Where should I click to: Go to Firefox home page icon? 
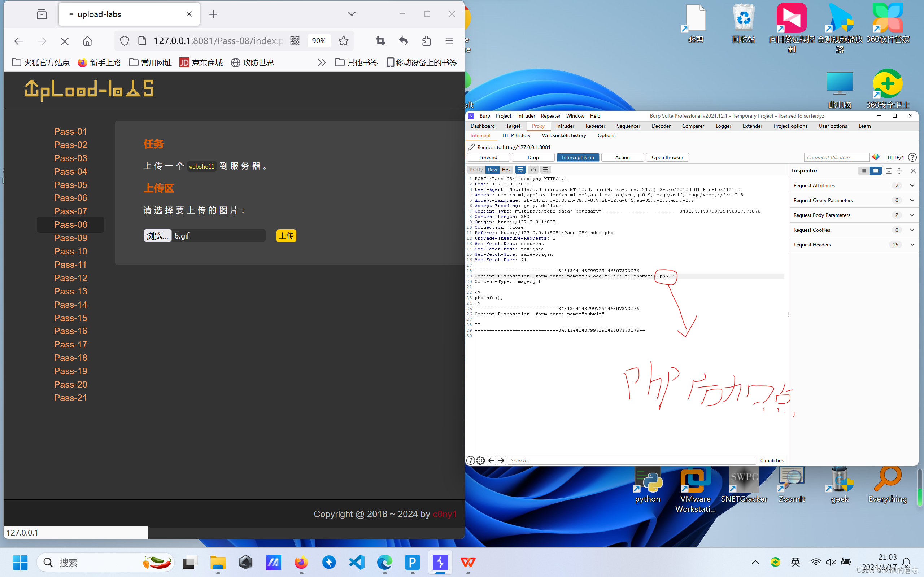(87, 41)
